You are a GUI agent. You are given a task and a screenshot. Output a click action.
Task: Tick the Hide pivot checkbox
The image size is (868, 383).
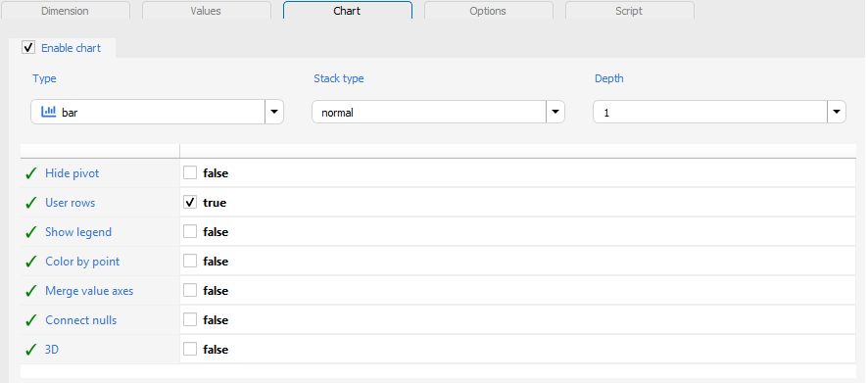click(190, 172)
